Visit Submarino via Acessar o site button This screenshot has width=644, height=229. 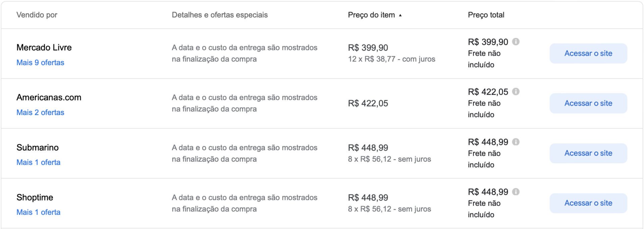coord(588,153)
